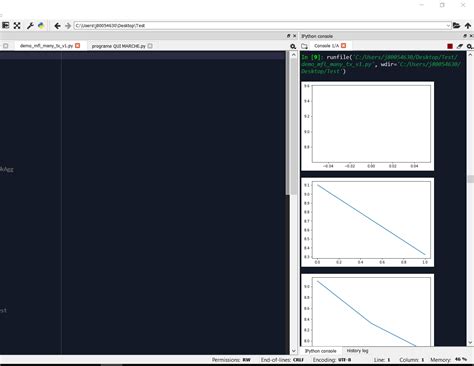
Task: Click console vertical scrollbar thumb
Action: coord(470,179)
